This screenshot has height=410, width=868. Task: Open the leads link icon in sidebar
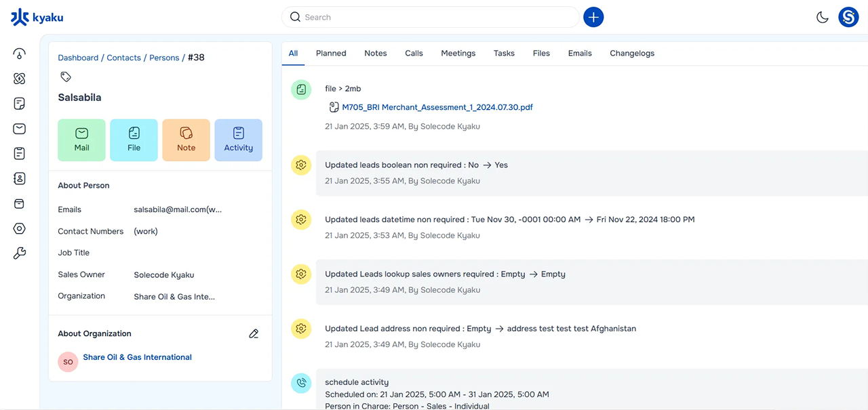tap(19, 79)
